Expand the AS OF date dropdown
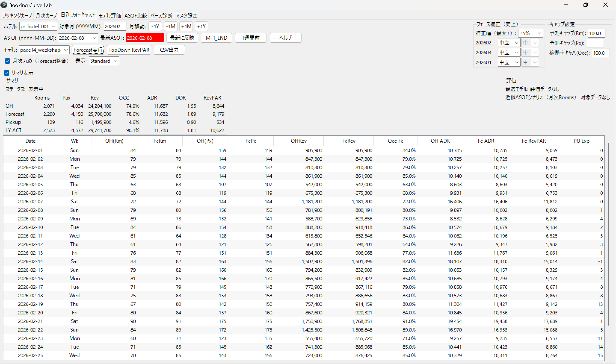616x364 pixels. (x=94, y=38)
